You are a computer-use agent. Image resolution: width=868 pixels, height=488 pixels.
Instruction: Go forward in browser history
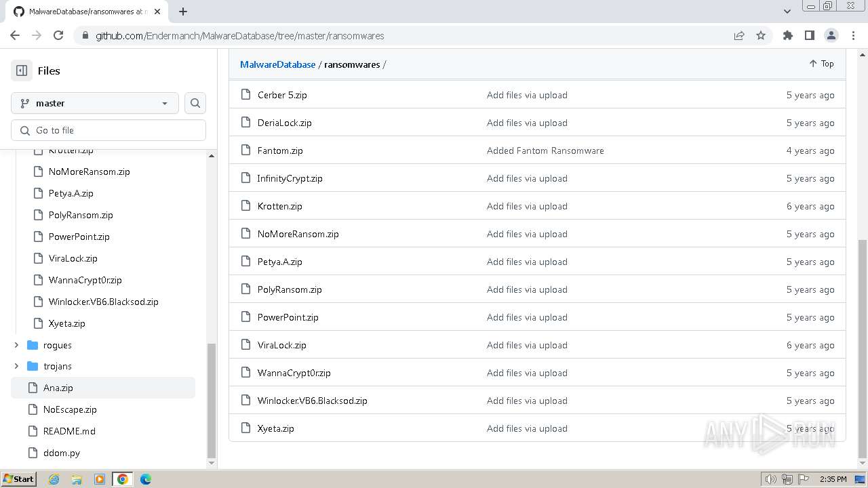(x=37, y=35)
